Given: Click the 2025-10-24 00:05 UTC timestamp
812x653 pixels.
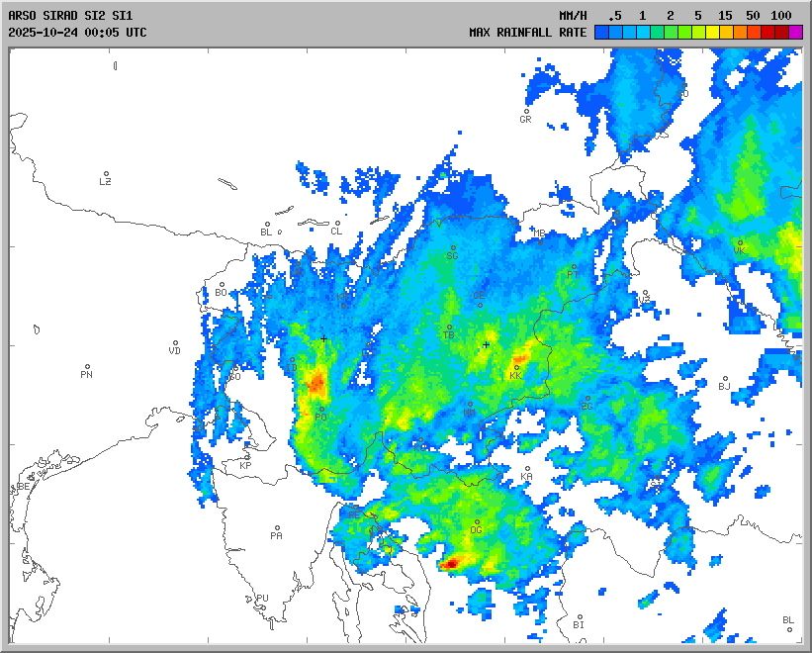Looking at the screenshot, I should point(77,33).
